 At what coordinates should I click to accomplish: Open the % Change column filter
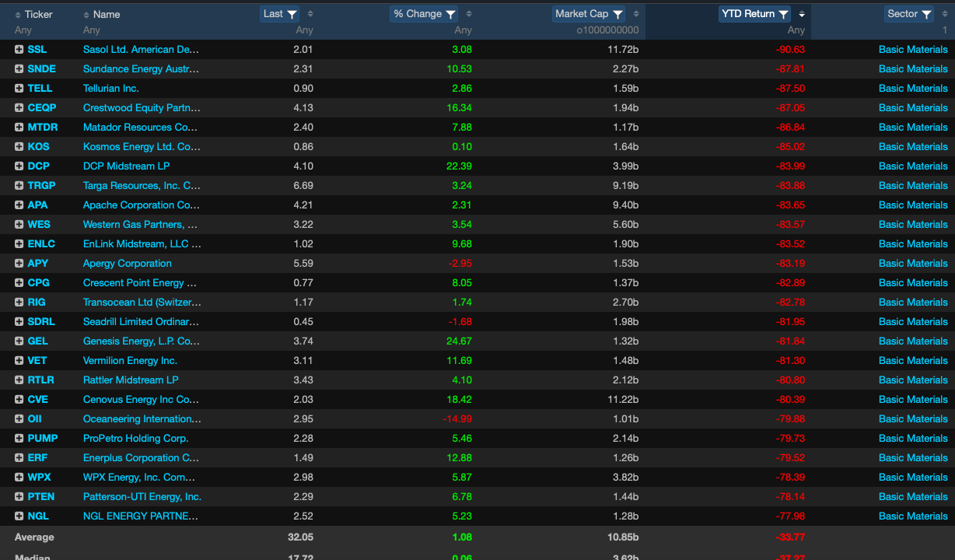point(424,14)
